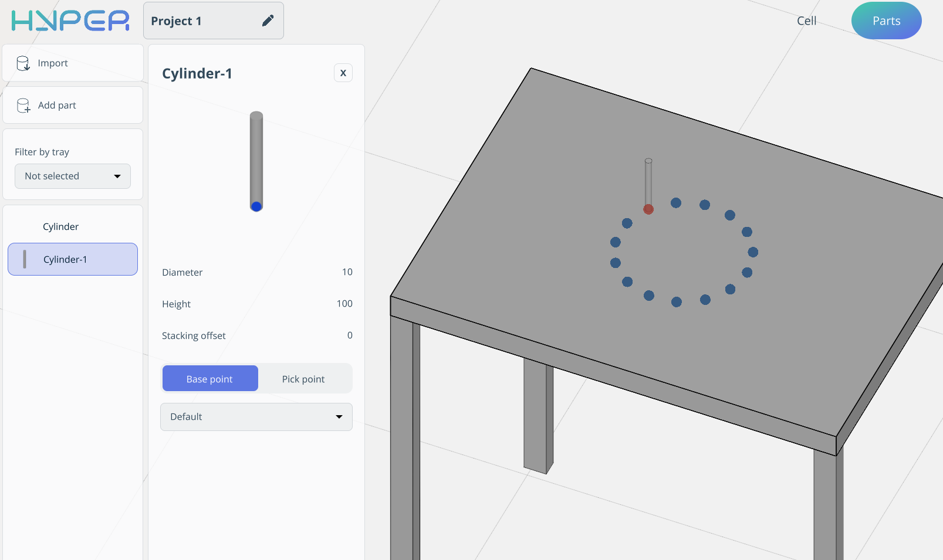Open the Filter by tray dropdown
This screenshot has width=943, height=560.
73,176
